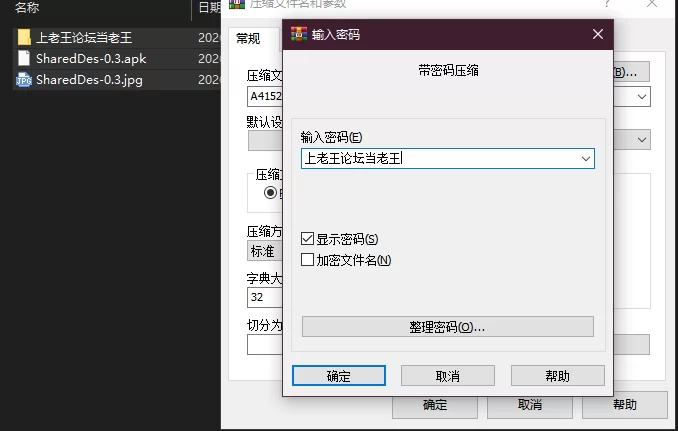Click the 切分为 volume size field
Image resolution: width=678 pixels, height=431 pixels.
pyautogui.click(x=265, y=345)
